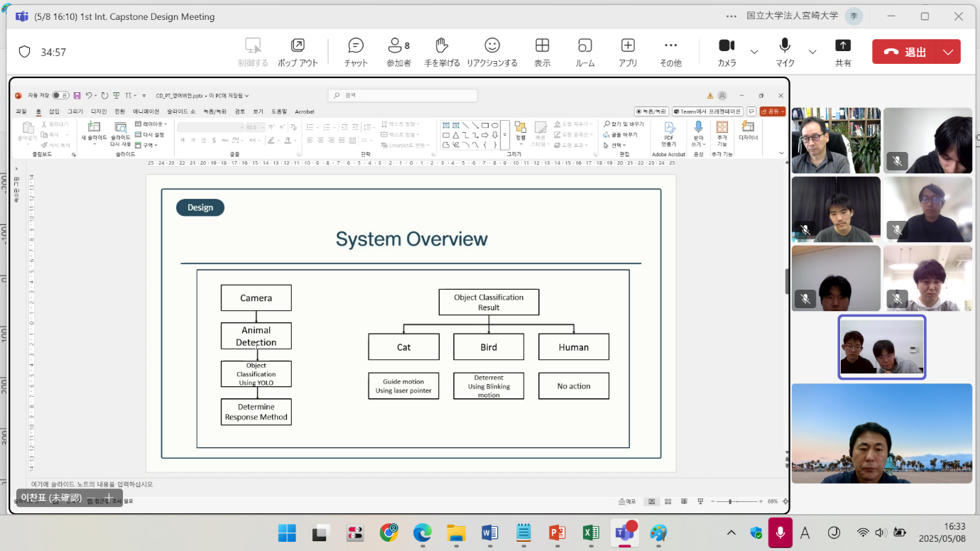Screen dimensions: 980x551
Task: Click the share content button
Action: coord(843,52)
